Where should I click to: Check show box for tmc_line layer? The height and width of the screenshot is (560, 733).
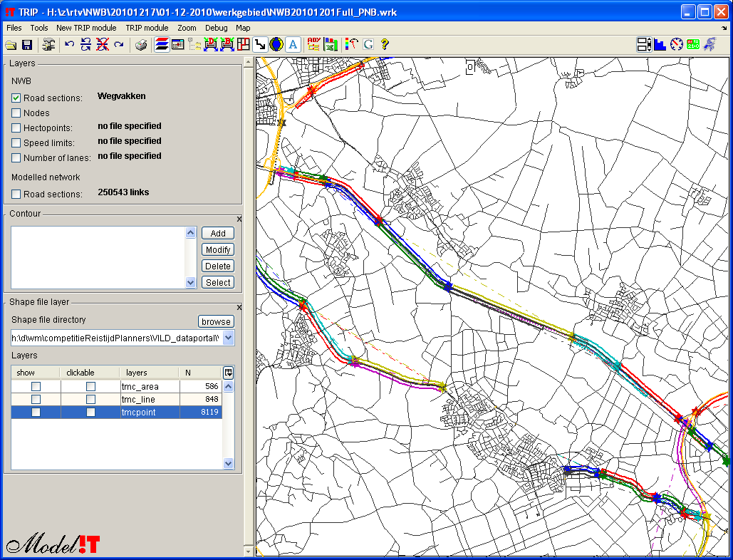(x=36, y=399)
